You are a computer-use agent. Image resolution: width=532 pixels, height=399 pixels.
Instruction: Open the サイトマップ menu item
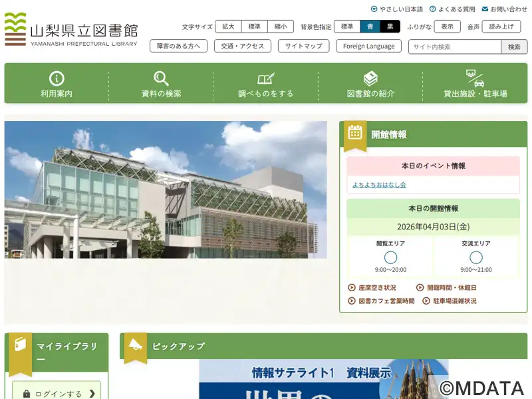(x=304, y=47)
